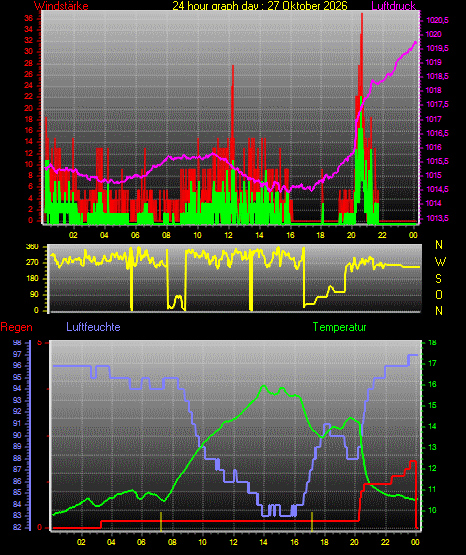466x555 pixels.
Task: Click the blue humidity axis value 93
Action: click(x=17, y=400)
